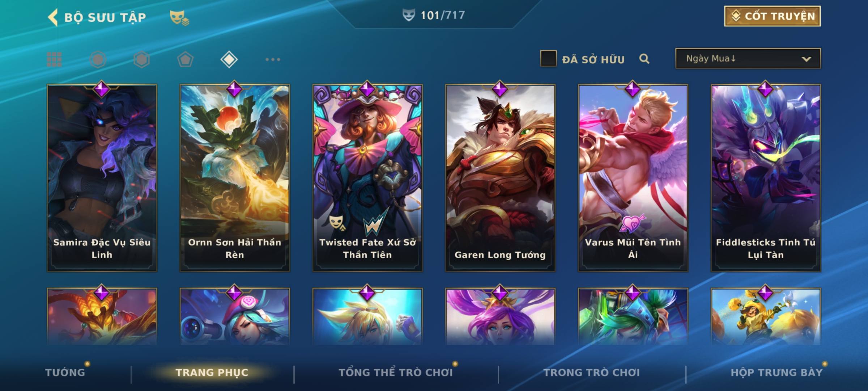The height and width of the screenshot is (391, 868).
Task: Select the Garen Long Tướng skin card
Action: click(x=500, y=178)
